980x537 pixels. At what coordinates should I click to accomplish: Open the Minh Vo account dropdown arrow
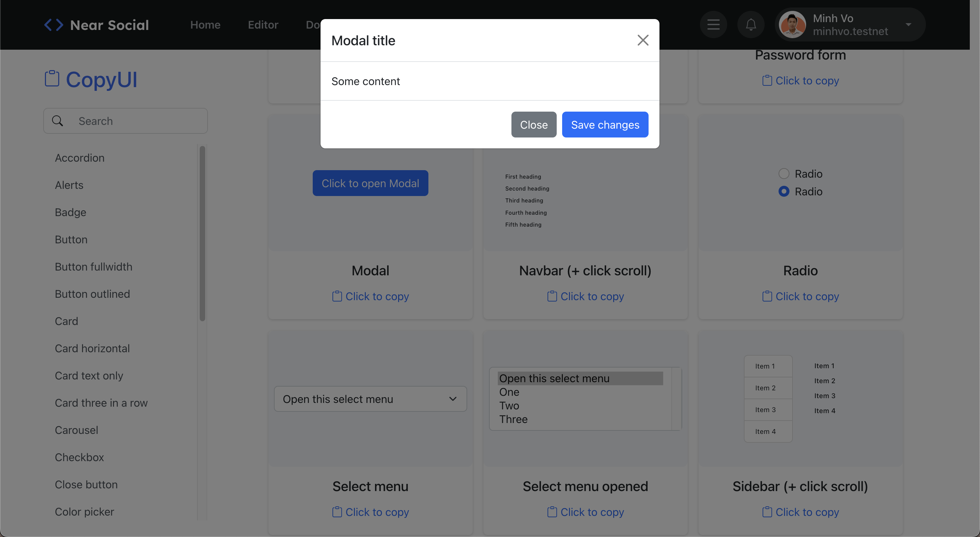coord(909,25)
